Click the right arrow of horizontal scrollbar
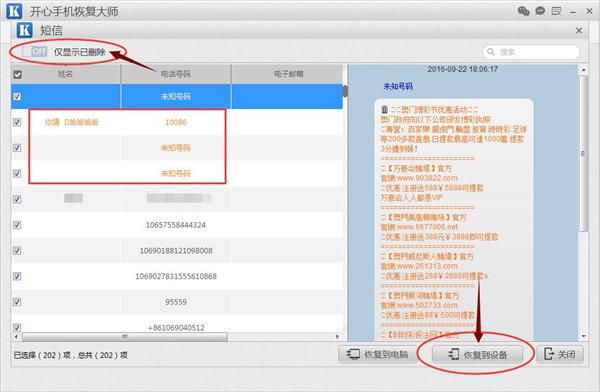This screenshot has width=600, height=392. (x=337, y=336)
